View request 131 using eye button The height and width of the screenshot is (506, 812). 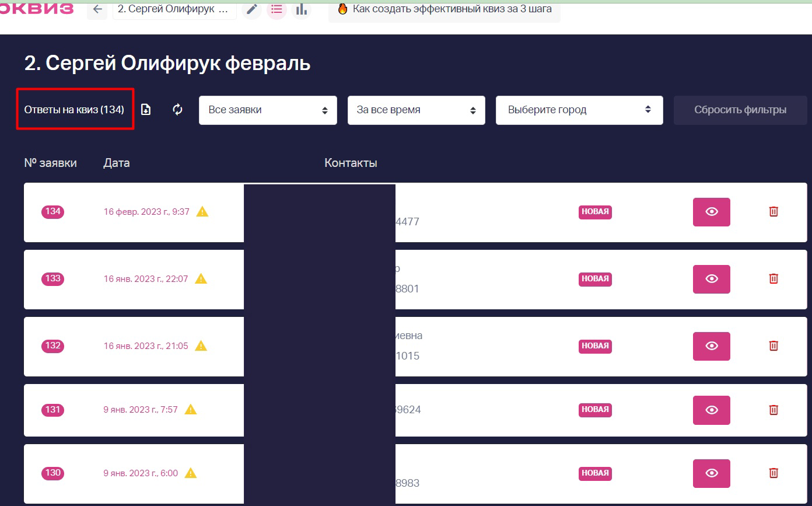tap(712, 410)
